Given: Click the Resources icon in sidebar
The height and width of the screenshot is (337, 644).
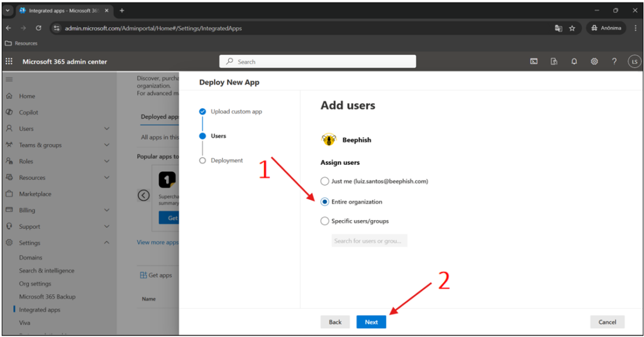Looking at the screenshot, I should [x=9, y=177].
